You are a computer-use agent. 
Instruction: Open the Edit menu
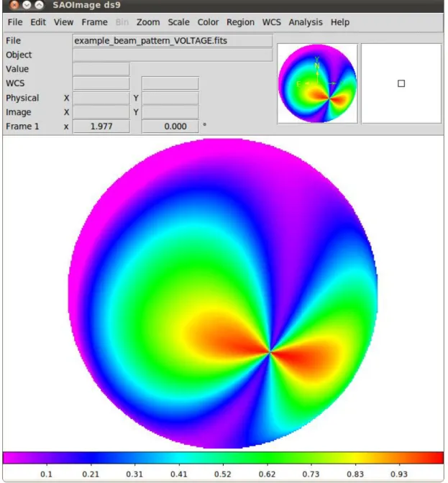click(x=38, y=22)
